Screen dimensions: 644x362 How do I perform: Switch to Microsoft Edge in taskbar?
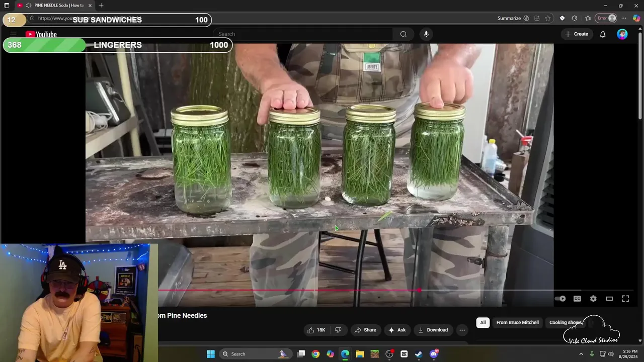pyautogui.click(x=345, y=354)
